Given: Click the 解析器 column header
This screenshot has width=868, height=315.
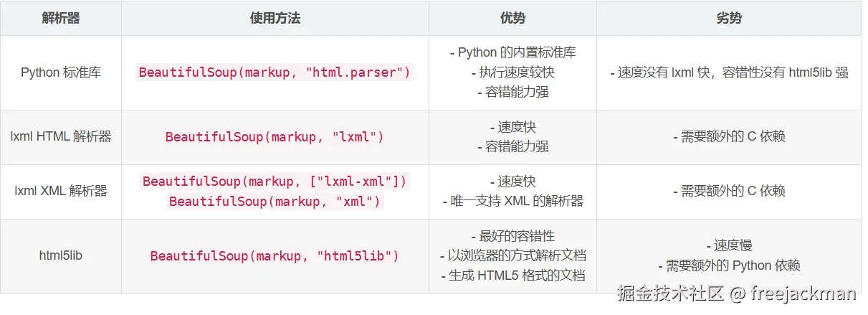Looking at the screenshot, I should point(61,19).
